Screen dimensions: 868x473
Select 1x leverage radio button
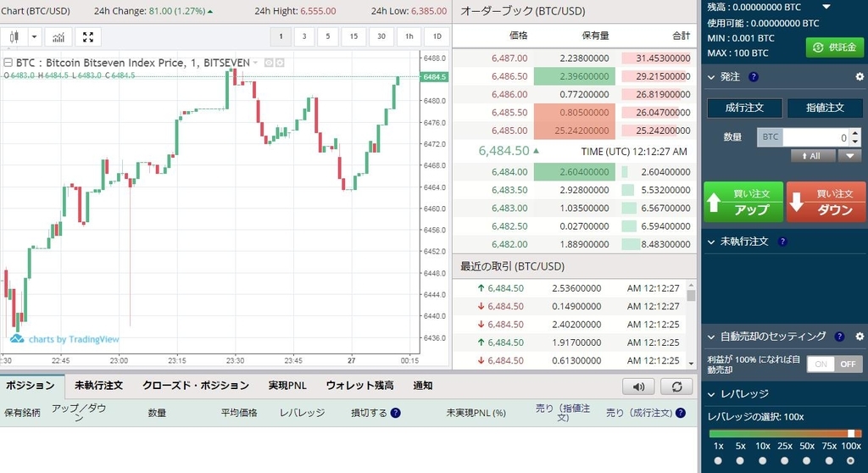point(718,461)
